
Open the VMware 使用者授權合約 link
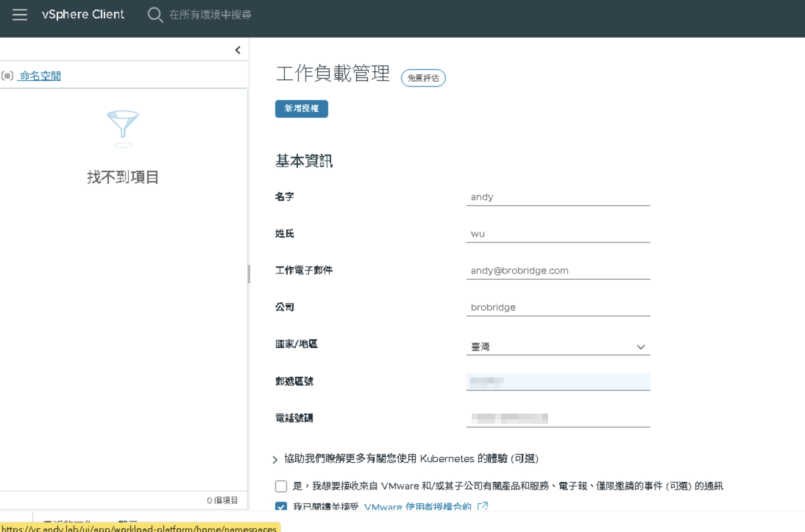pyautogui.click(x=418, y=506)
